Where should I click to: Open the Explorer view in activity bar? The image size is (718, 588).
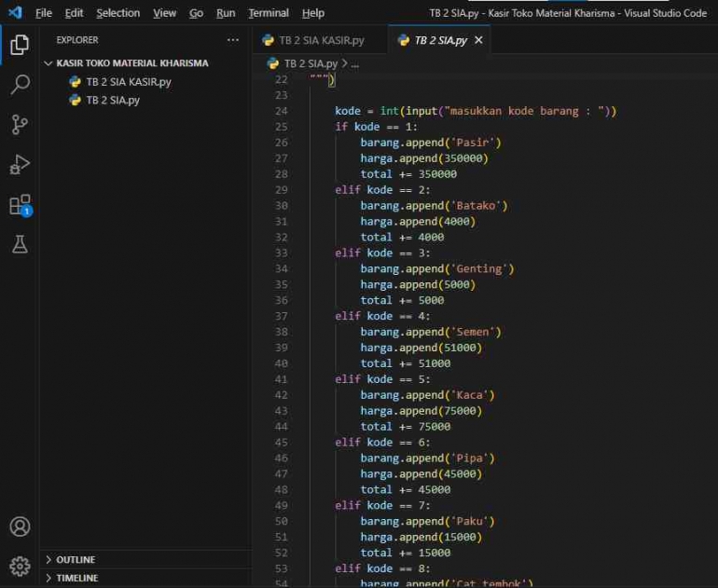pos(20,45)
